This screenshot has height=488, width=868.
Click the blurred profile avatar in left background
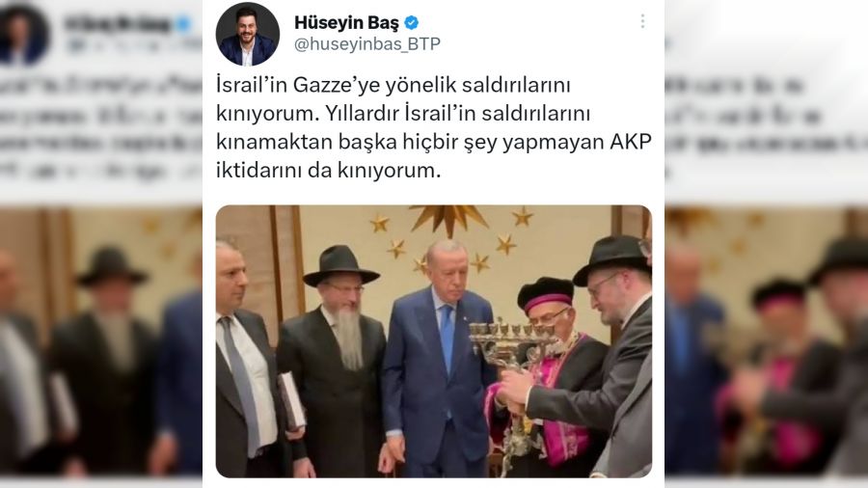(22, 35)
